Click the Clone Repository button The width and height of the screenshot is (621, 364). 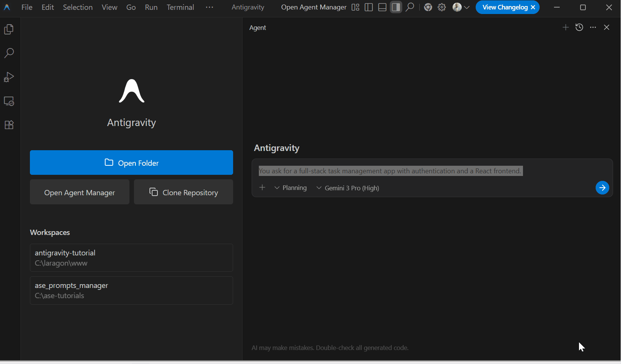pos(184,192)
